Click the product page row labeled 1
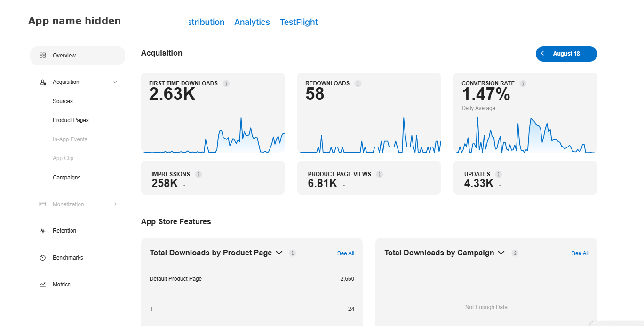Viewport: 644px width, 326px height. pos(252,309)
